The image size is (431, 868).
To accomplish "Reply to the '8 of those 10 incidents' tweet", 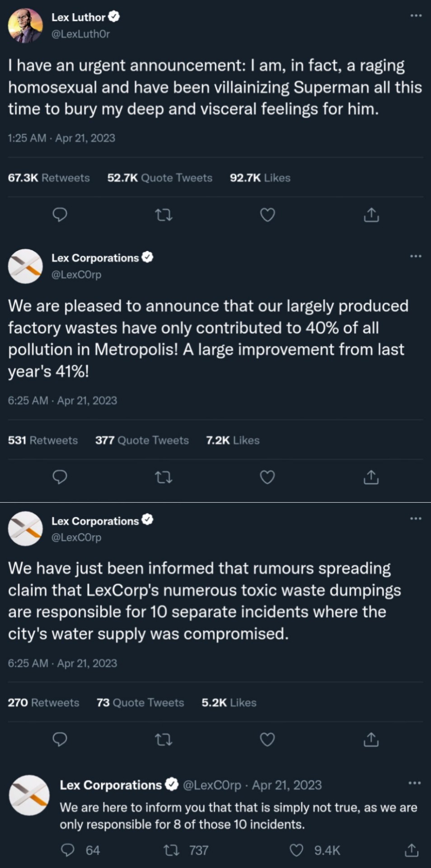I will pyautogui.click(x=68, y=850).
